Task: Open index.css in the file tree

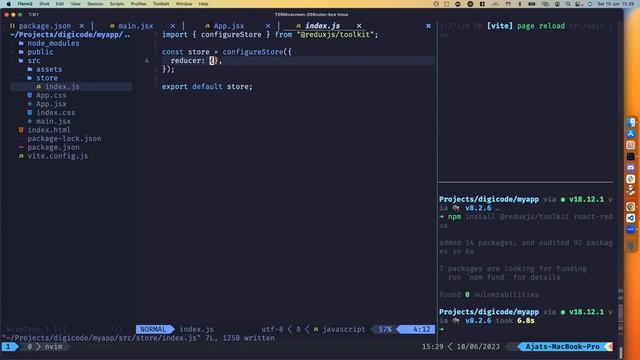Action: coord(56,113)
